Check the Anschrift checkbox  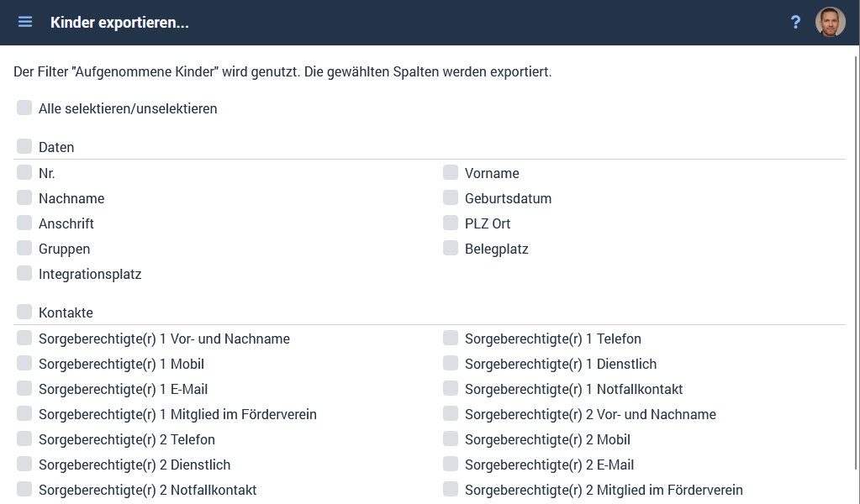point(24,223)
